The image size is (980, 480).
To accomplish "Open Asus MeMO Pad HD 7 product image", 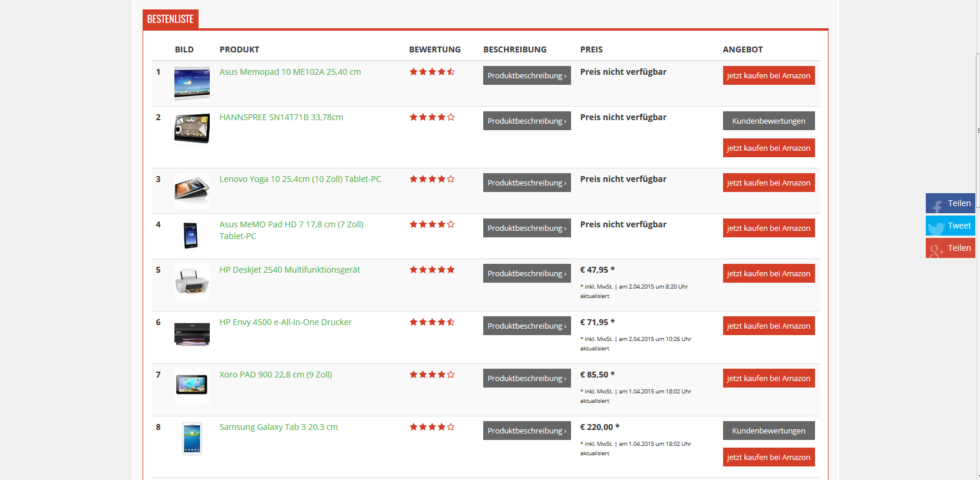I will pos(192,236).
